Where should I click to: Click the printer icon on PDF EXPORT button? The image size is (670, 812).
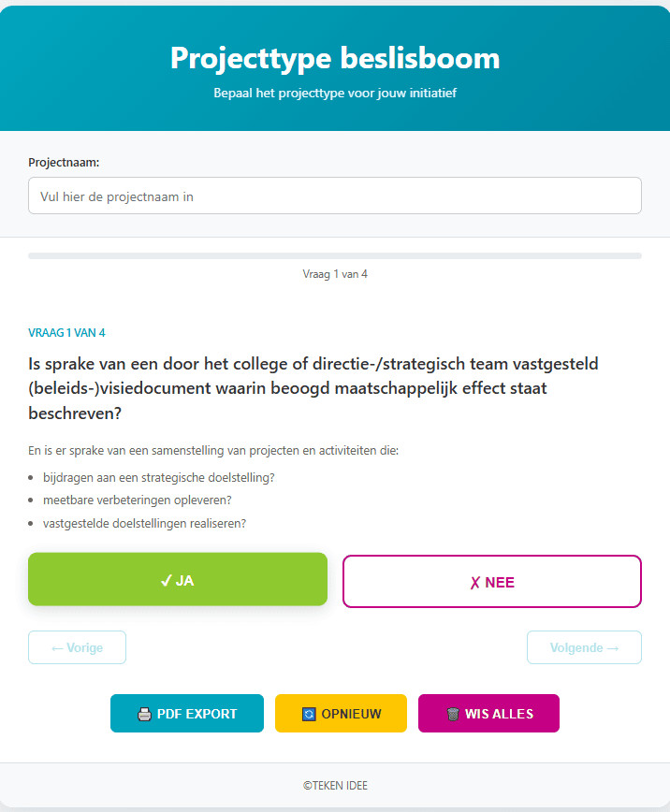[143, 713]
